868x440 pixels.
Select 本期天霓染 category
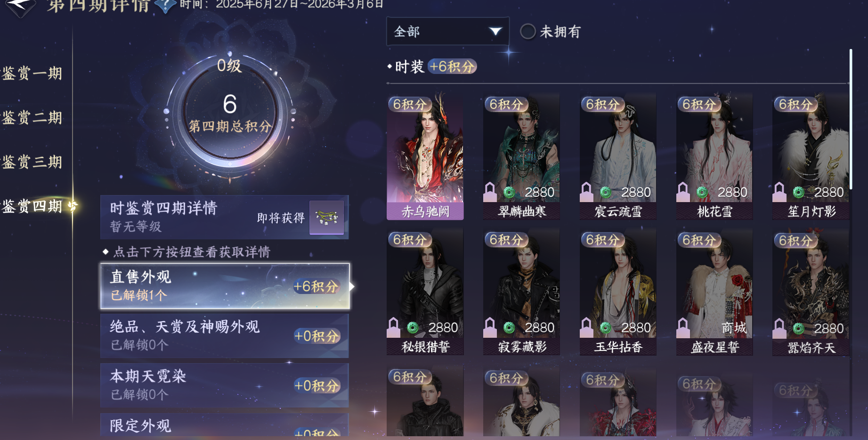[225, 385]
